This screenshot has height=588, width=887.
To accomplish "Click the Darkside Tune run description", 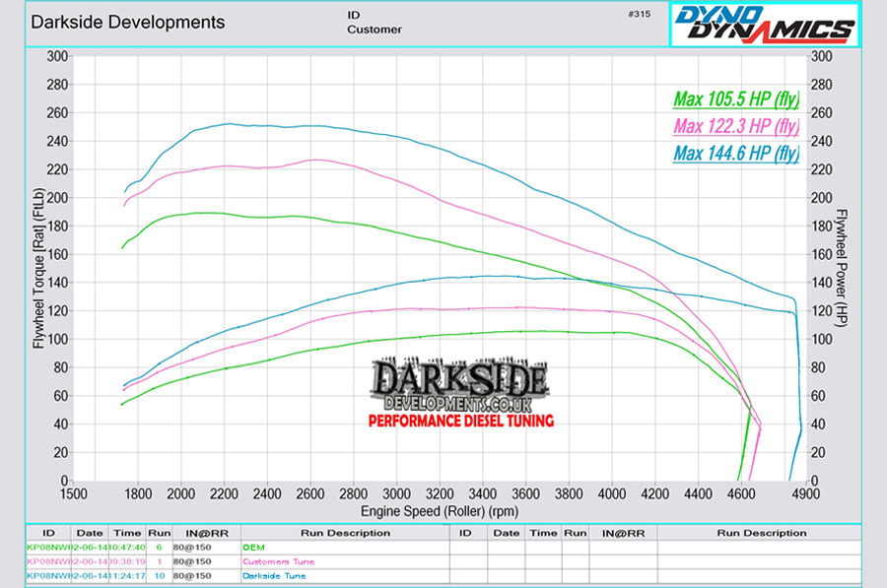I will [274, 576].
